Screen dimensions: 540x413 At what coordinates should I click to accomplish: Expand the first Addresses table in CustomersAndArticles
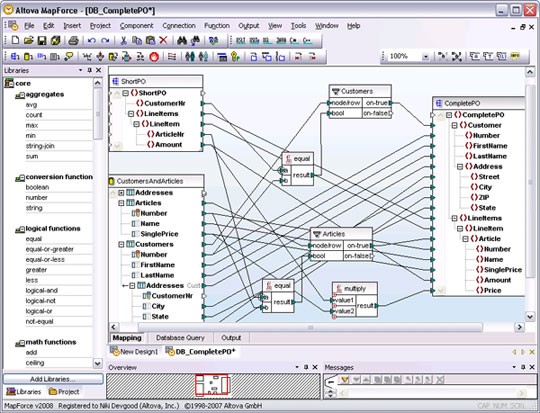click(x=121, y=193)
